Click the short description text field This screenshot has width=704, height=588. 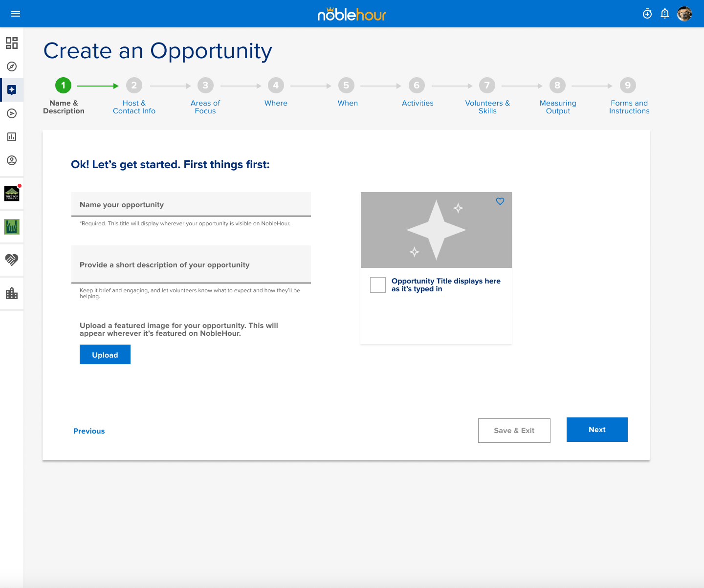pos(191,264)
